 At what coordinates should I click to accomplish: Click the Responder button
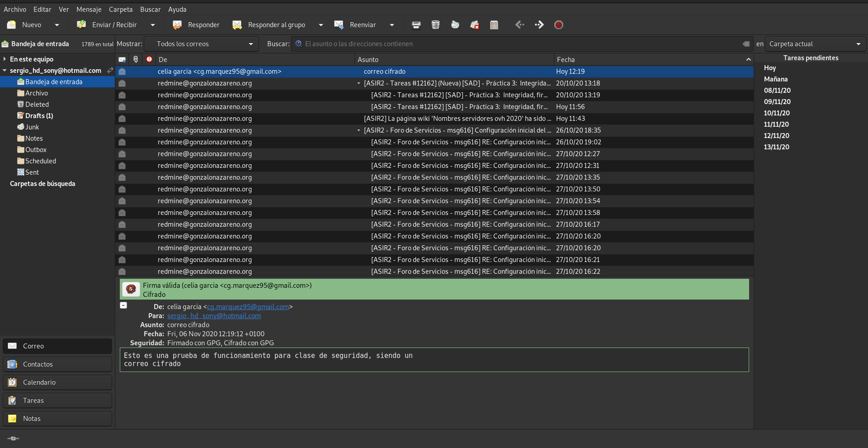[196, 25]
